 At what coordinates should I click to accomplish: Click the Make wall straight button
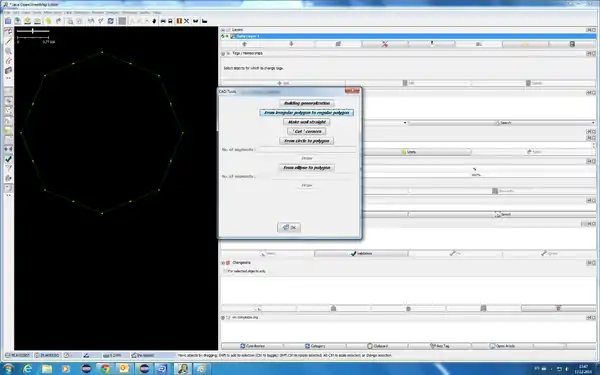[307, 122]
